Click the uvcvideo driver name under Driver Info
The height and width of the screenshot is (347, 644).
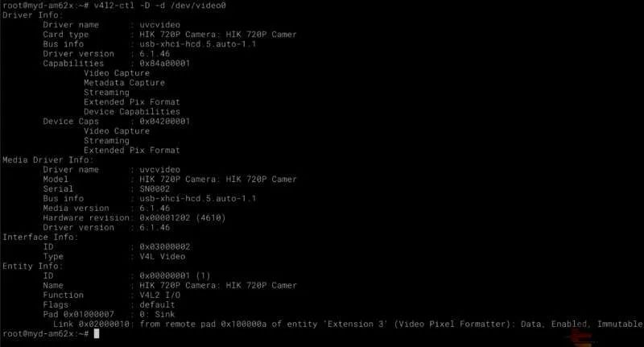[159, 25]
